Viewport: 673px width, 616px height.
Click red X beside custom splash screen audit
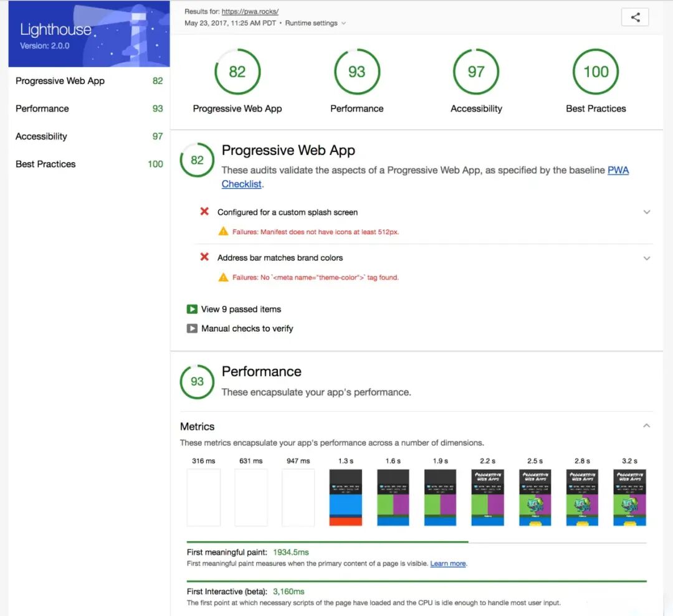coord(204,212)
